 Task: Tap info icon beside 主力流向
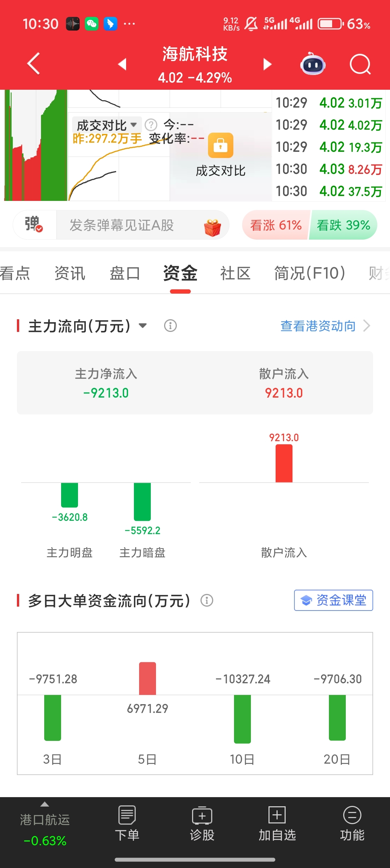click(170, 326)
